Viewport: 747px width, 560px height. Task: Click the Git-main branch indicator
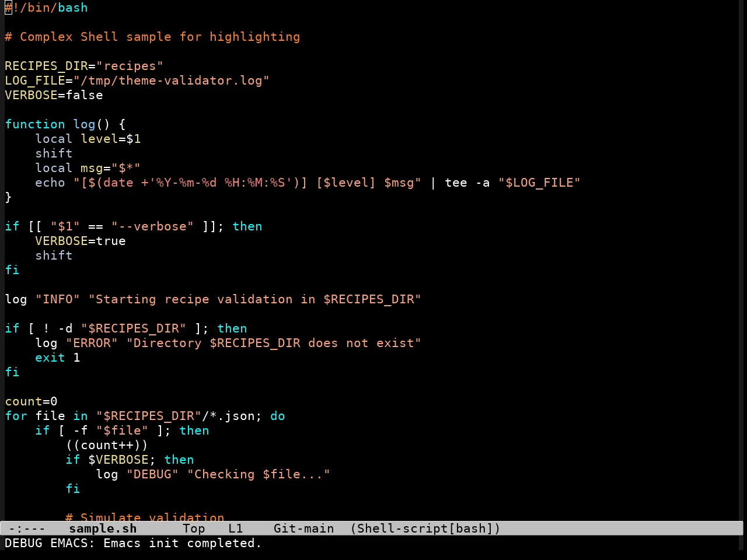(x=304, y=528)
